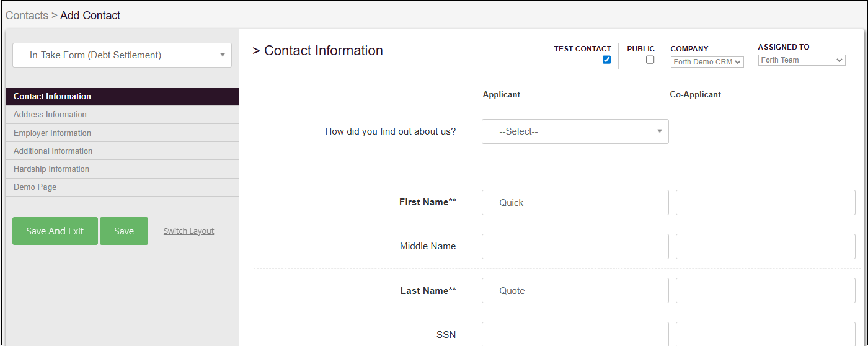
Task: Click the Co-Applicant First Name field
Action: click(x=766, y=202)
